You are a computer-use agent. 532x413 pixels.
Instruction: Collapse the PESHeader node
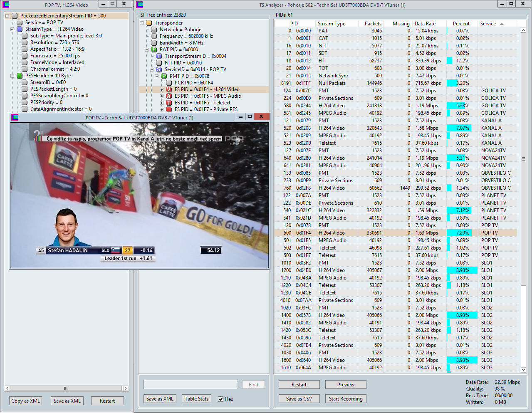coord(12,76)
